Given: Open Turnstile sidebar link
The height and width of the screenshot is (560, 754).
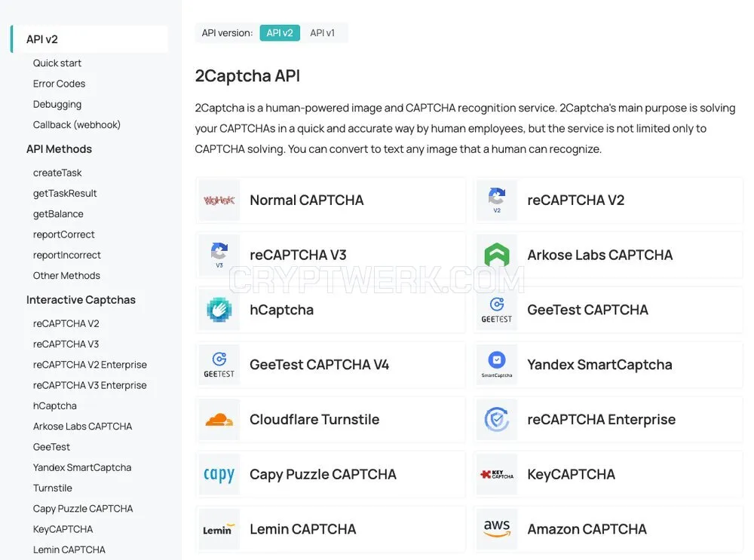Looking at the screenshot, I should pyautogui.click(x=53, y=488).
